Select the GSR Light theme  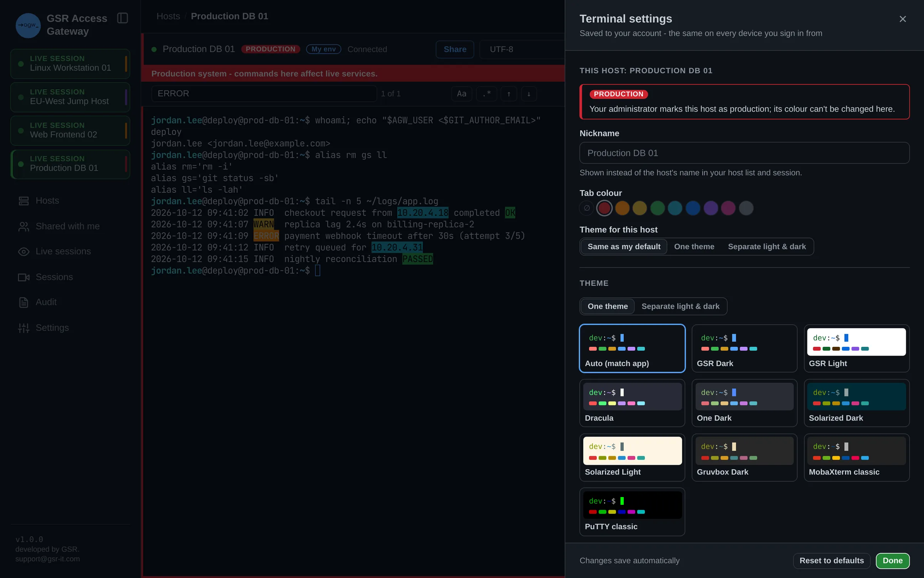pyautogui.click(x=857, y=348)
